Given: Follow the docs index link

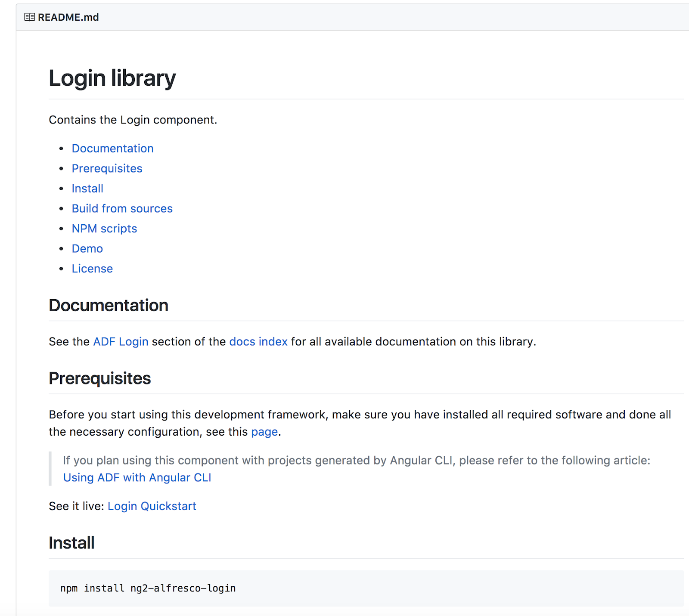Looking at the screenshot, I should click(258, 342).
